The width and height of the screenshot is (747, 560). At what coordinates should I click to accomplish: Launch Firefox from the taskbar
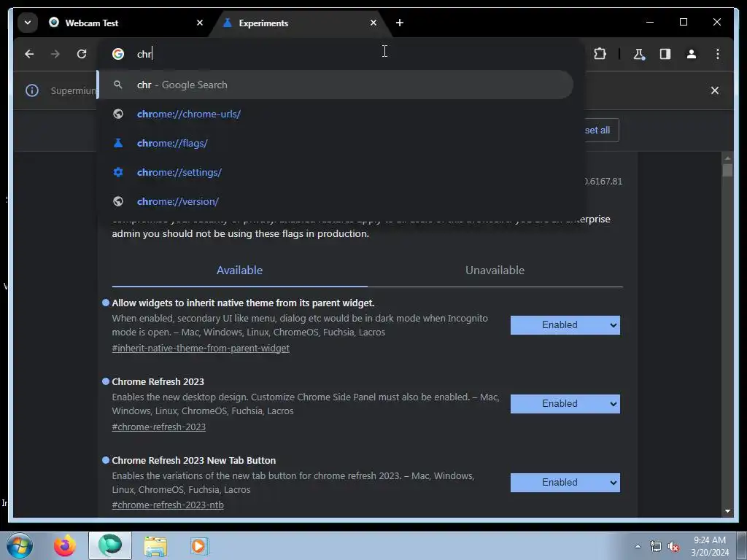pyautogui.click(x=65, y=545)
